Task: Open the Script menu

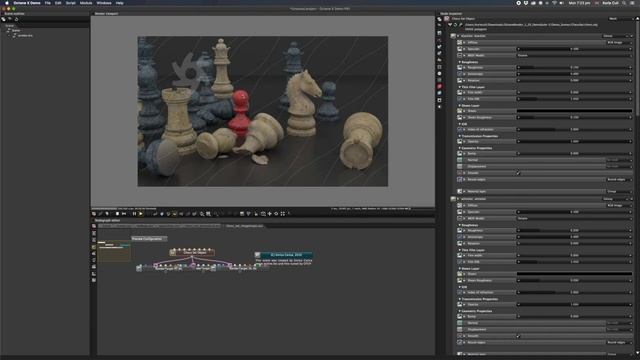Action: [71, 3]
